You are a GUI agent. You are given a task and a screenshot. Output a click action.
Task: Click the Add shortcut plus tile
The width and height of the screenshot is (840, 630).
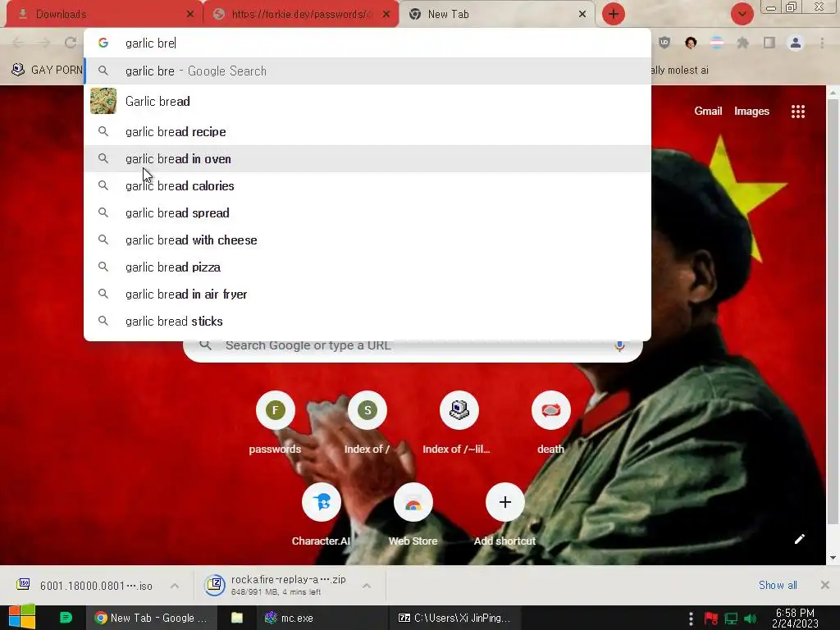504,515
